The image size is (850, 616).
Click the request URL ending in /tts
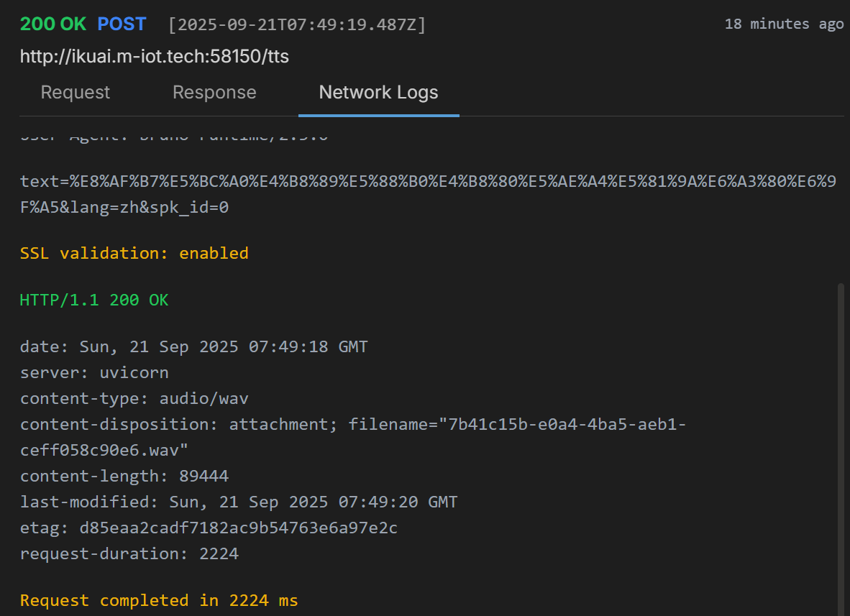[155, 56]
